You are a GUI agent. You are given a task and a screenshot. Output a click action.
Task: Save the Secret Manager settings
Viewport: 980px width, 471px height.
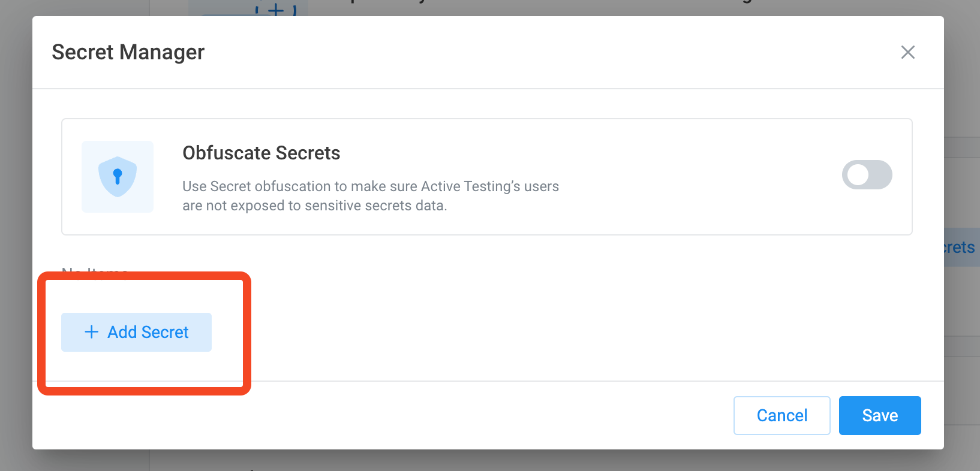pos(880,415)
